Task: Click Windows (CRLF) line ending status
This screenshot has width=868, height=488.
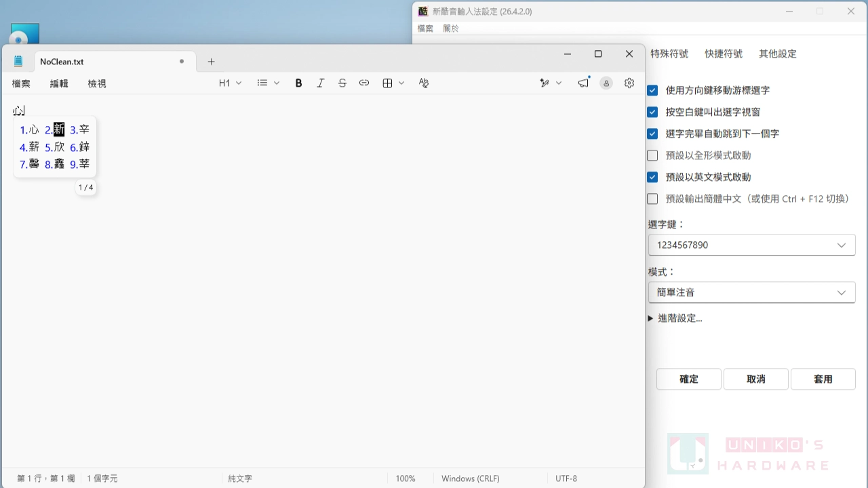Action: 471,479
